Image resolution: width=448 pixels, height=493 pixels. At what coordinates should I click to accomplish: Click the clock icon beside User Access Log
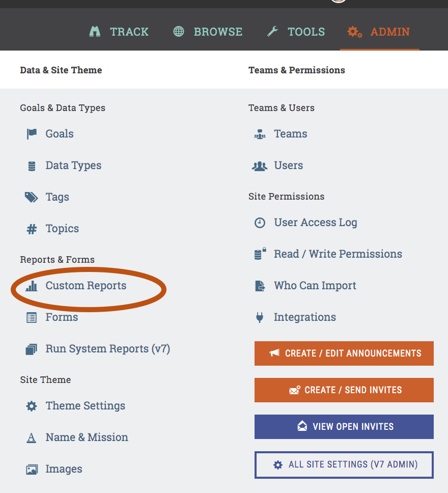coord(260,223)
